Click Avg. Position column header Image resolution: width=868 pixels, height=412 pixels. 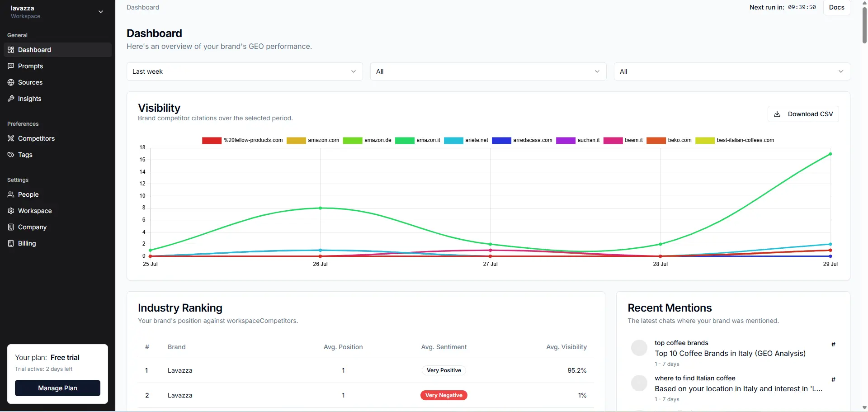[343, 347]
